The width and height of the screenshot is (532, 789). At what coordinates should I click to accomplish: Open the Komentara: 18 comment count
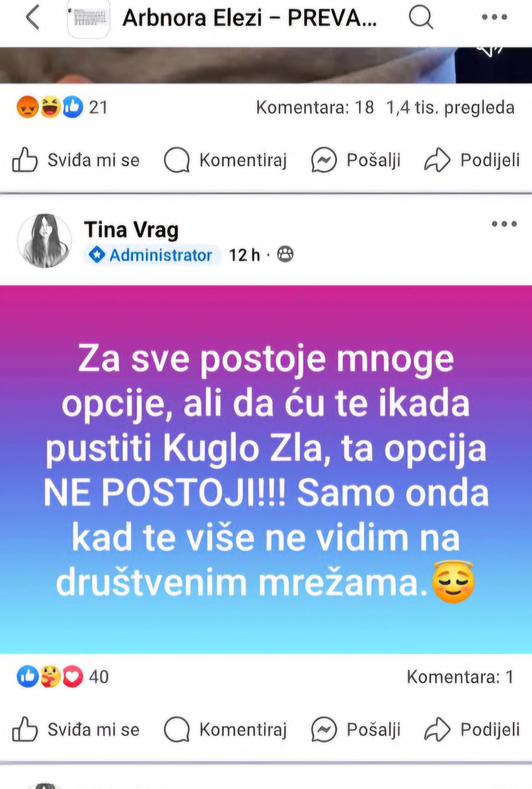click(x=315, y=107)
